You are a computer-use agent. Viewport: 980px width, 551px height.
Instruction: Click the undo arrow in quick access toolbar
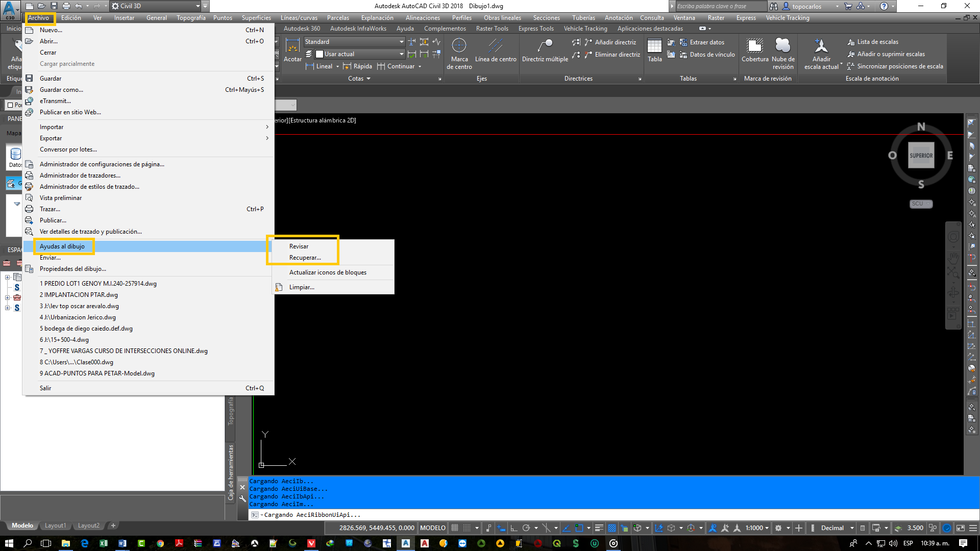click(x=79, y=6)
